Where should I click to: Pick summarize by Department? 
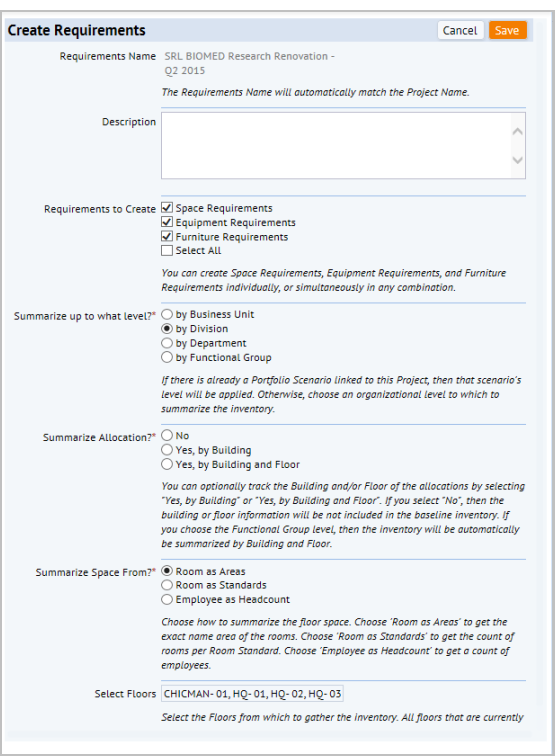pos(167,343)
